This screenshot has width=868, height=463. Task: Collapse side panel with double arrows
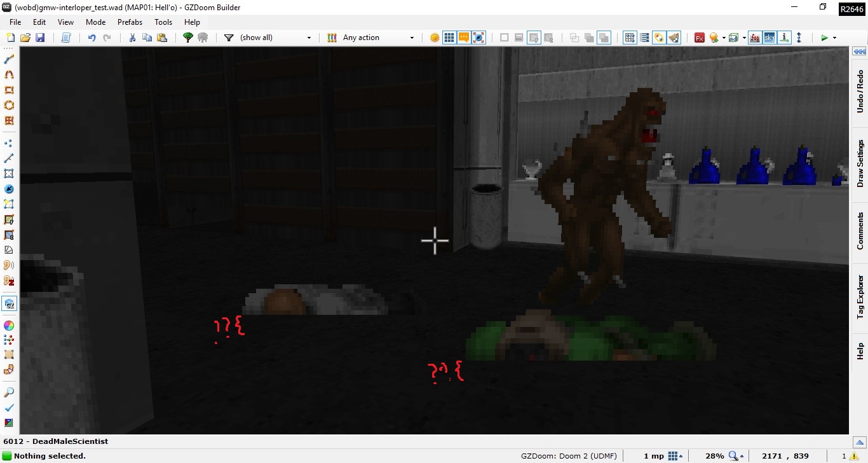click(x=860, y=52)
